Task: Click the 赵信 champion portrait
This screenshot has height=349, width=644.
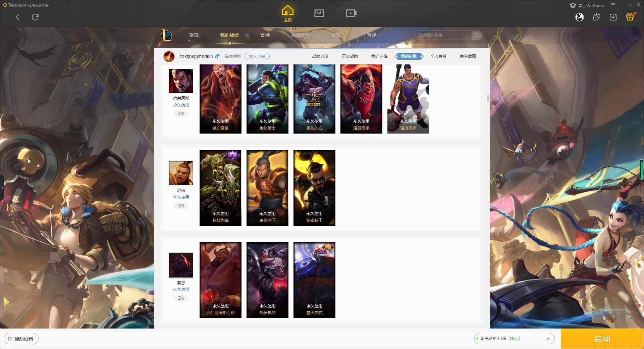Action: (181, 173)
